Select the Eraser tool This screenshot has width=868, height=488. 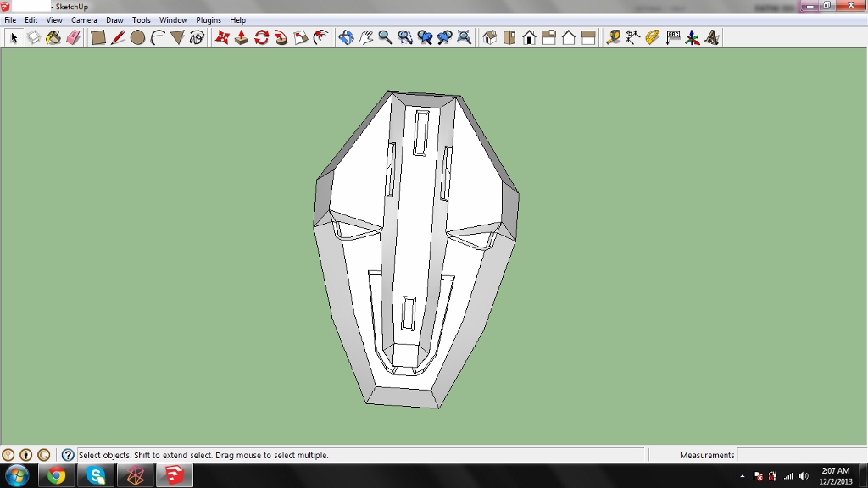(72, 37)
